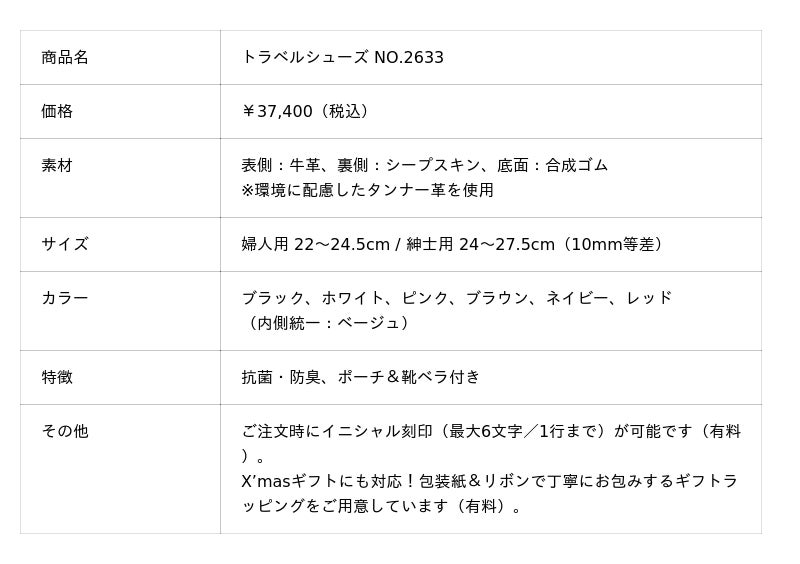Click the サイズ row label
Viewport: 800px width, 564px height.
[65, 244]
